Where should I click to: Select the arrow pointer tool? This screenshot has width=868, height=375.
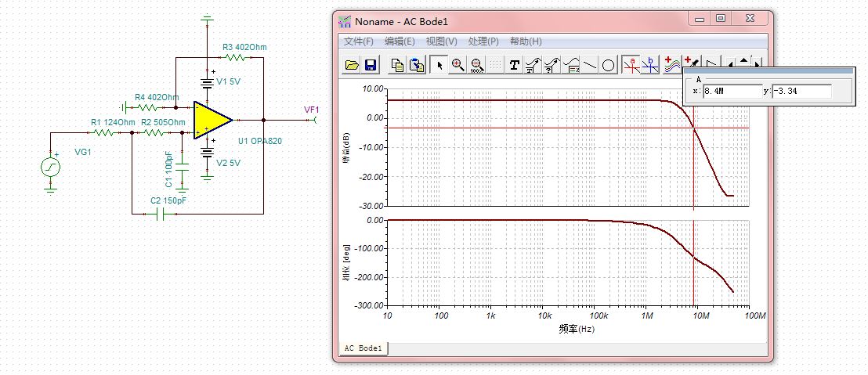coord(439,65)
